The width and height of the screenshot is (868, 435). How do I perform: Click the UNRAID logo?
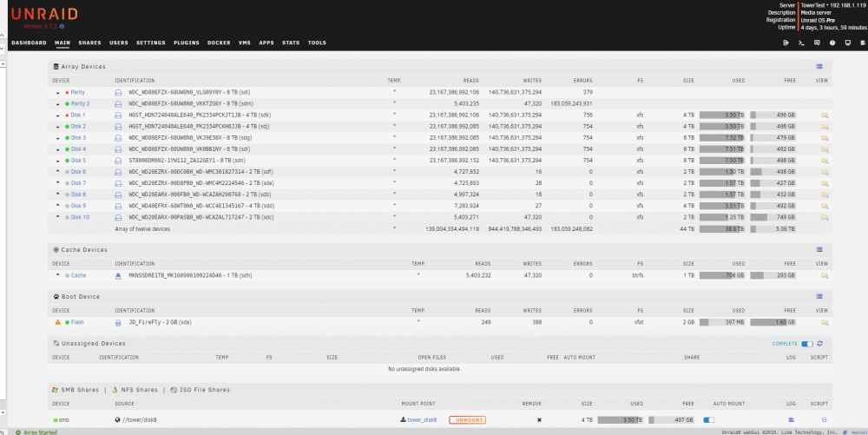tap(44, 14)
